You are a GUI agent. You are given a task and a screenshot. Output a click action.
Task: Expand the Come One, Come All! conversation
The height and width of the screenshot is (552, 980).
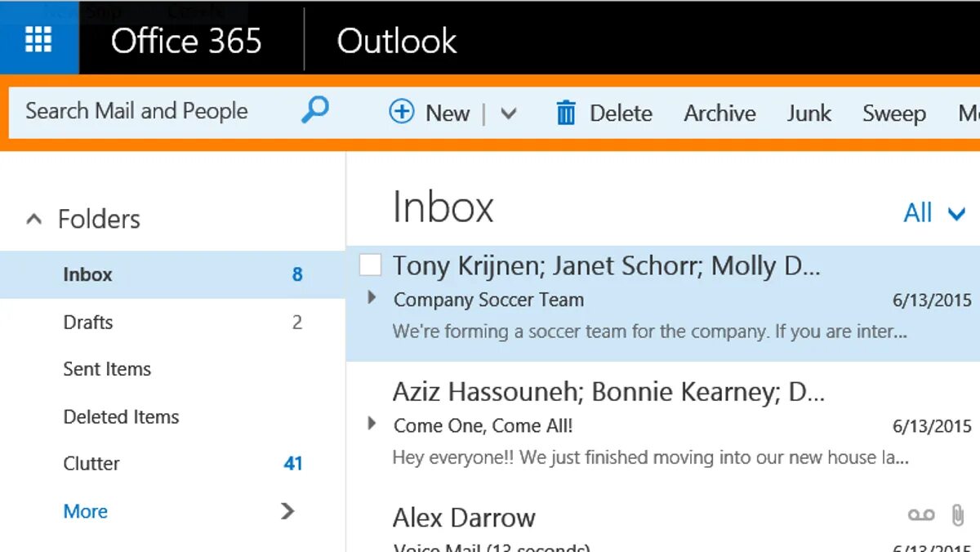pos(372,424)
